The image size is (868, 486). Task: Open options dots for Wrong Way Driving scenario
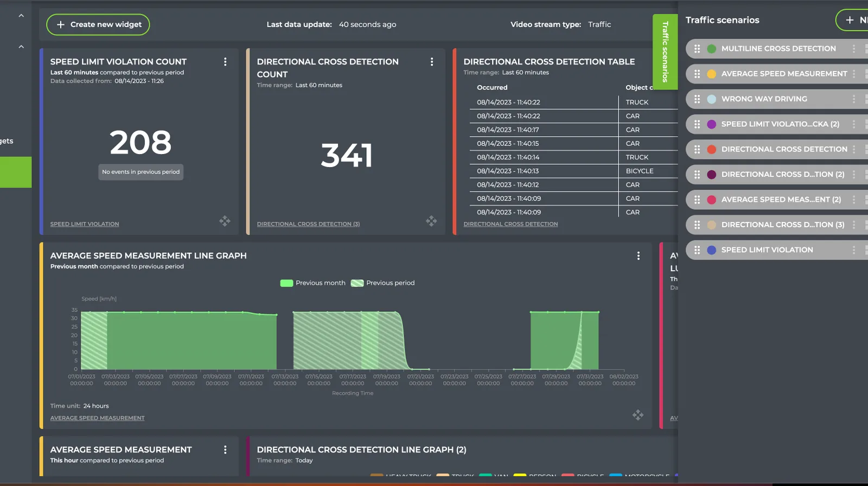click(854, 99)
